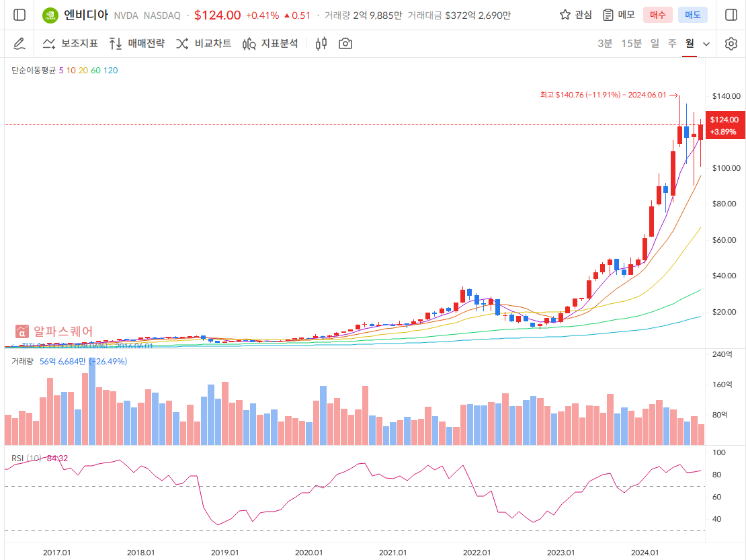Switch to the 주 weekly tab
The width and height of the screenshot is (746, 560).
(x=672, y=44)
